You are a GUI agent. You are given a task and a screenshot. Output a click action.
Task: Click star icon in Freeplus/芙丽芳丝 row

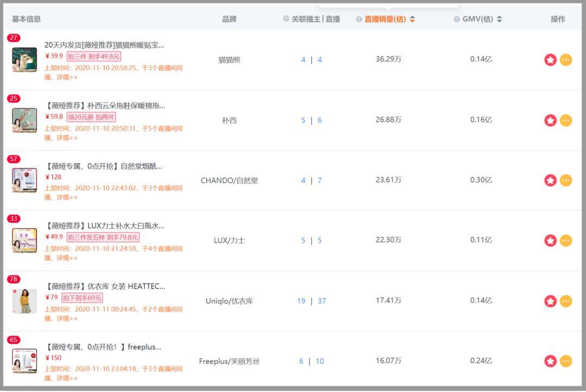pos(550,361)
